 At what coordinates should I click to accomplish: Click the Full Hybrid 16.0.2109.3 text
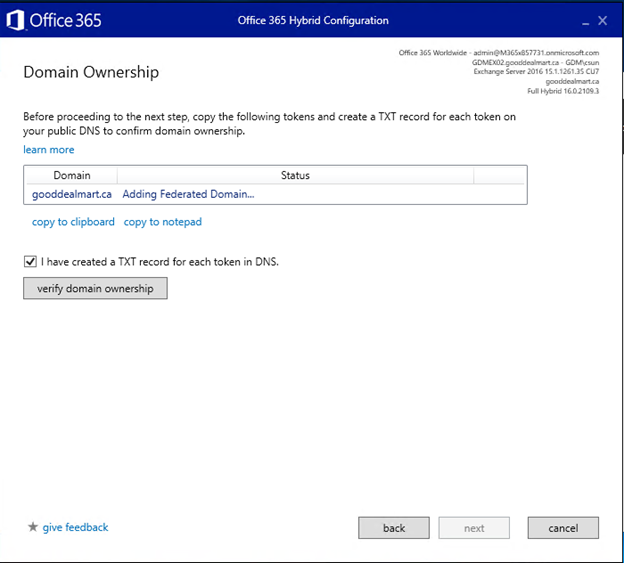(563, 91)
